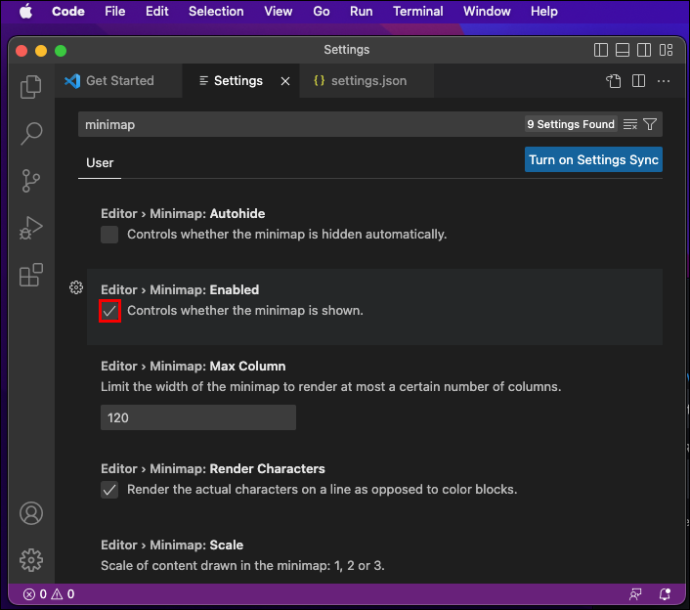Click Turn on Settings Sync button
The image size is (690, 610).
point(593,160)
